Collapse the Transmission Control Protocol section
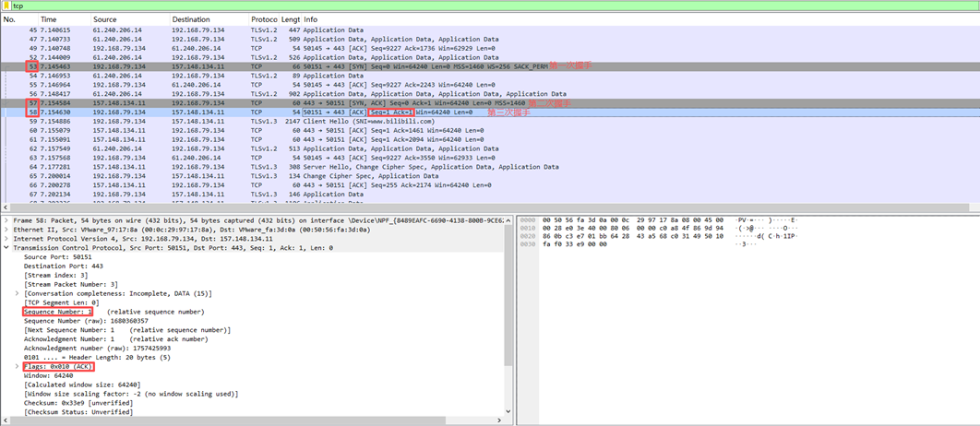Viewport: 980px width, 426px height. tap(6, 248)
